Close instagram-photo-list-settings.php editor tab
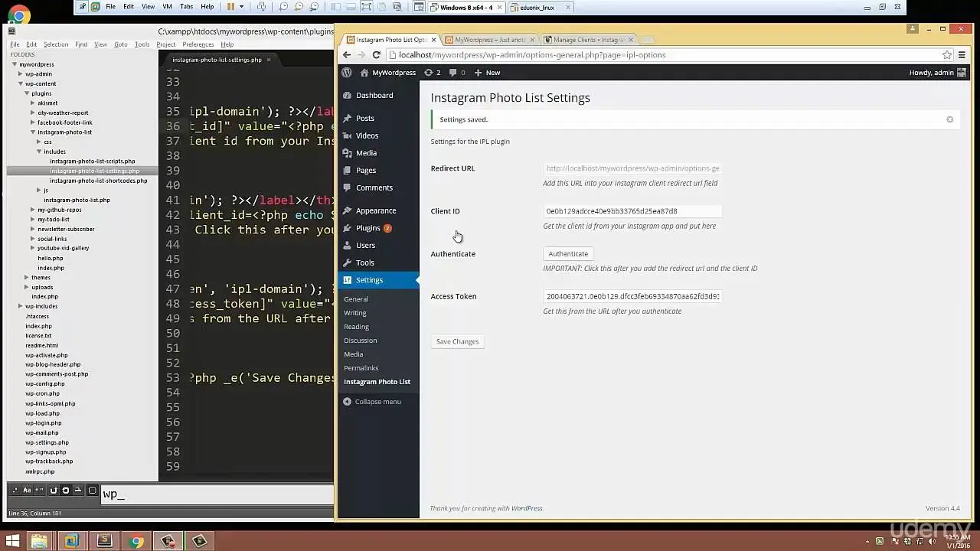This screenshot has width=980, height=551. (269, 60)
